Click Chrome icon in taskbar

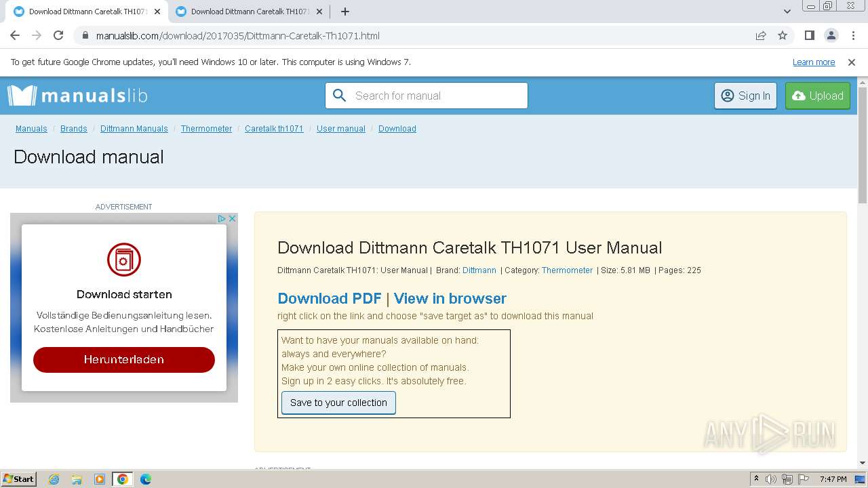click(123, 479)
